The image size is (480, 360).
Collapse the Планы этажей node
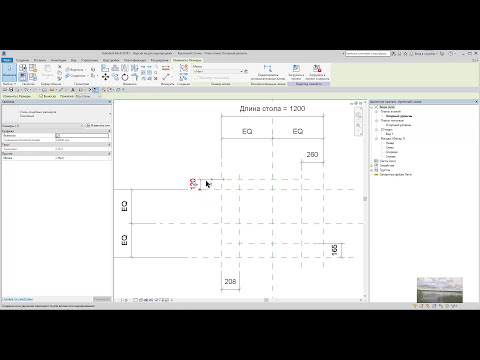click(377, 112)
